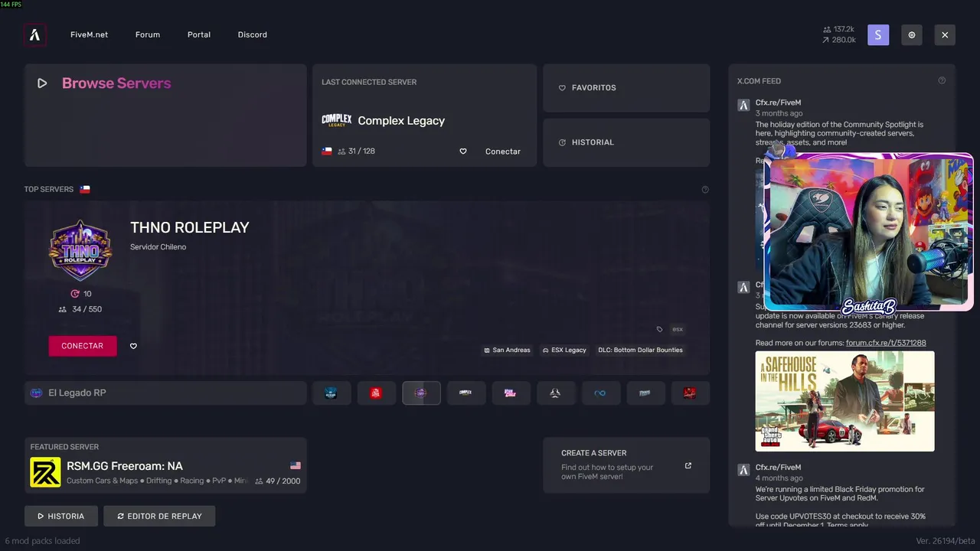Click the Chile flag next to Top Servers

click(x=85, y=189)
